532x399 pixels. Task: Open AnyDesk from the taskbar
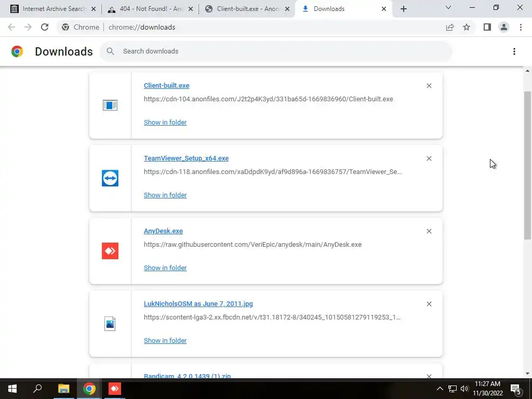coord(115,389)
